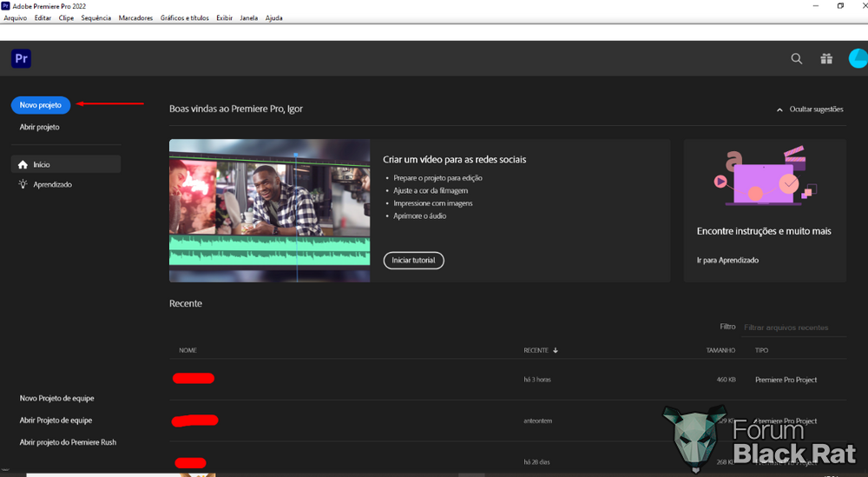868x477 pixels.
Task: Click the 460 KB size cell
Action: (727, 380)
